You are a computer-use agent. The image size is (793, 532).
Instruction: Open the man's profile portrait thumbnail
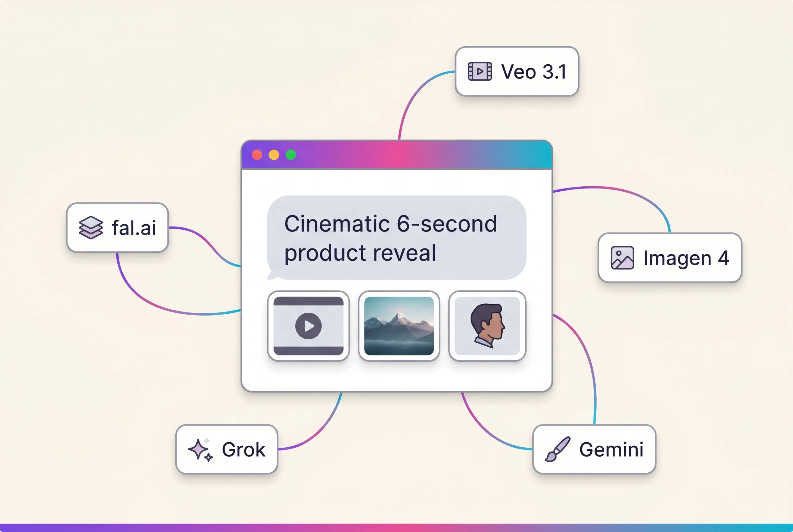(487, 326)
